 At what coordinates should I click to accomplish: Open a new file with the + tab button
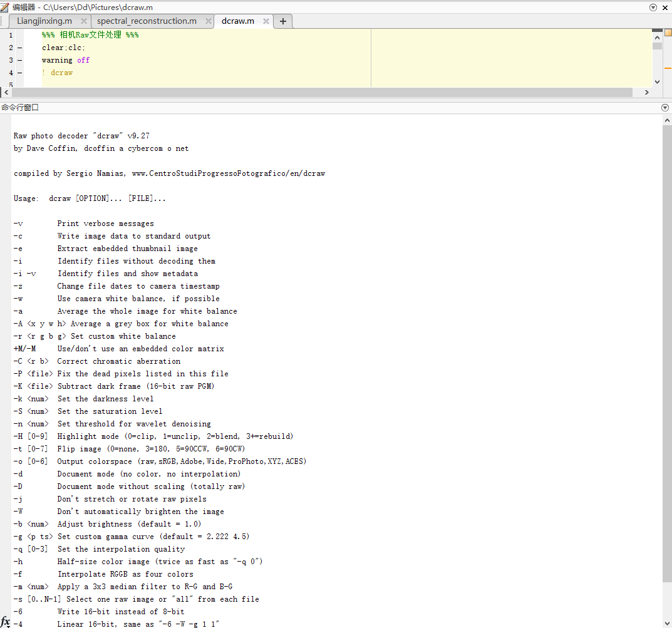pos(282,21)
